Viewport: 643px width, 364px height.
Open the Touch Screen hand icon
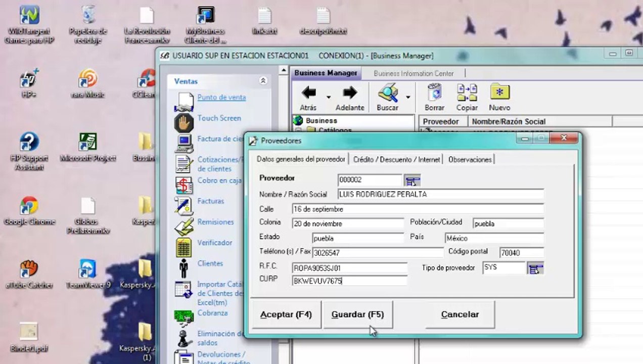[183, 123]
